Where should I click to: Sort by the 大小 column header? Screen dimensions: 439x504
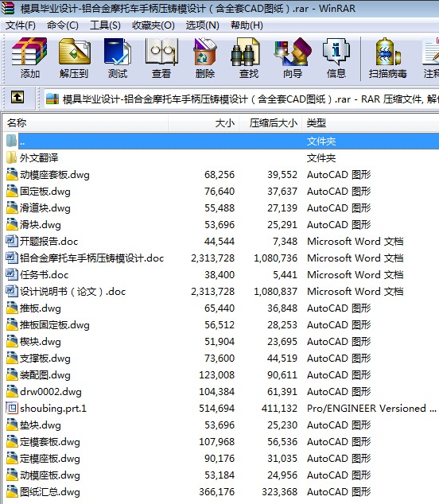point(204,122)
